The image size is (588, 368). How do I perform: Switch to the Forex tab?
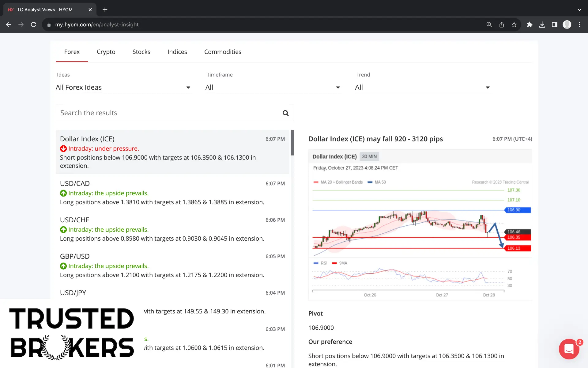point(72,52)
